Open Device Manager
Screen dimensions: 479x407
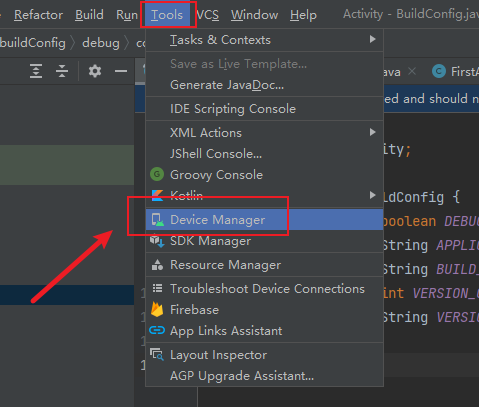point(264,219)
